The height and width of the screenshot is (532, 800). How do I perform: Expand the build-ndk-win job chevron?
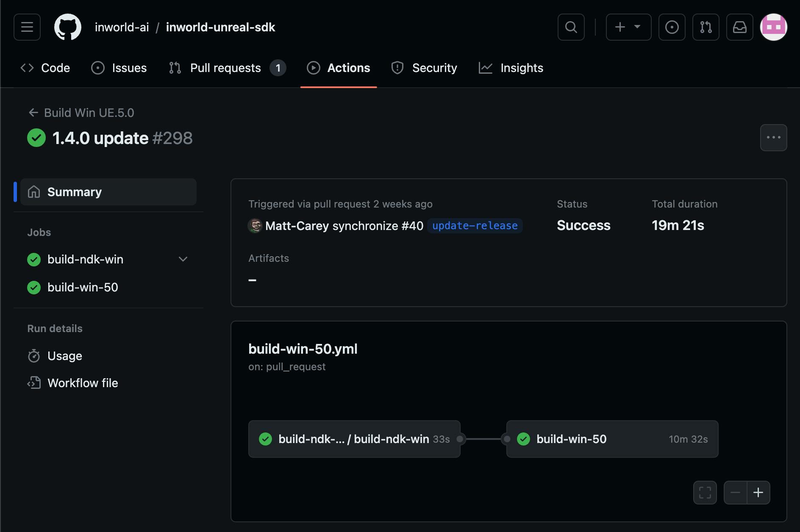point(183,259)
